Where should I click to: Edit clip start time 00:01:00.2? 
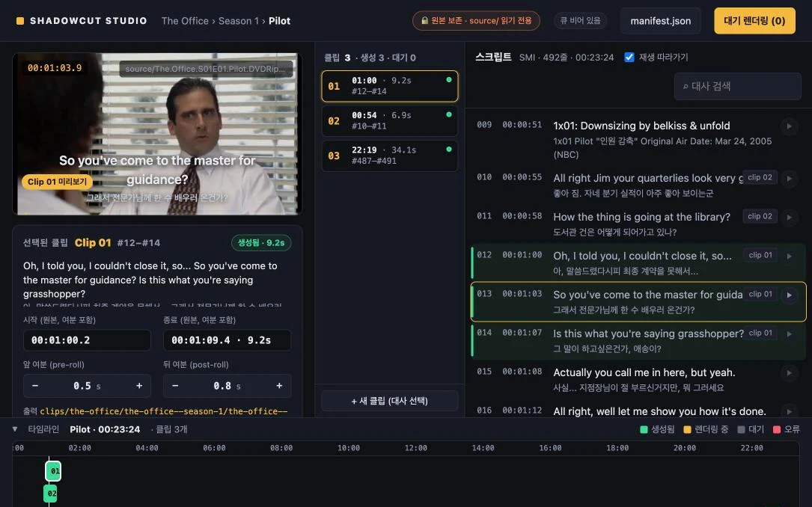tap(87, 340)
